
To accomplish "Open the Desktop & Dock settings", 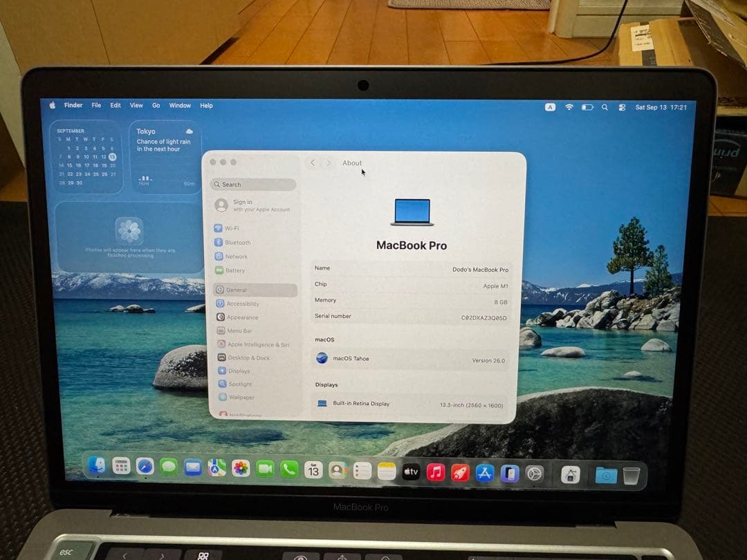I will pos(248,357).
